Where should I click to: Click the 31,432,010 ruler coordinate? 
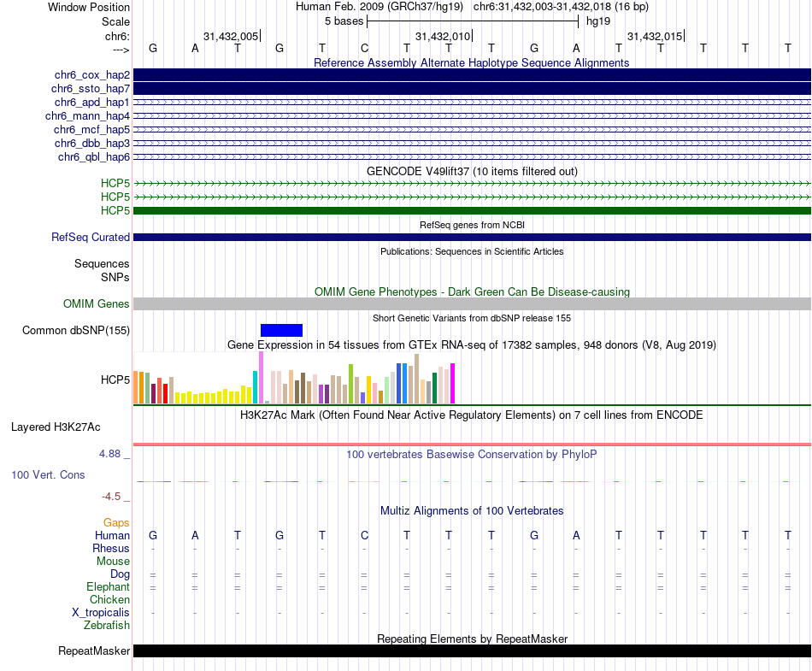pyautogui.click(x=443, y=36)
